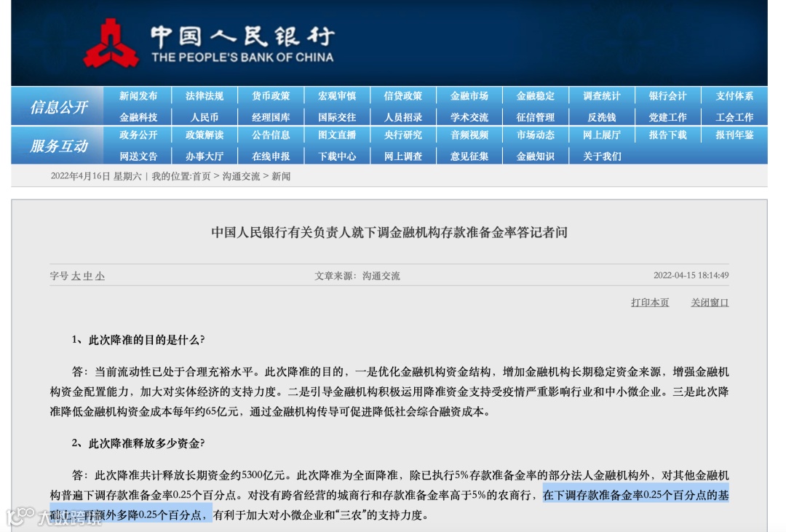
Task: Open 反洗钱 navigation item
Action: tap(602, 117)
